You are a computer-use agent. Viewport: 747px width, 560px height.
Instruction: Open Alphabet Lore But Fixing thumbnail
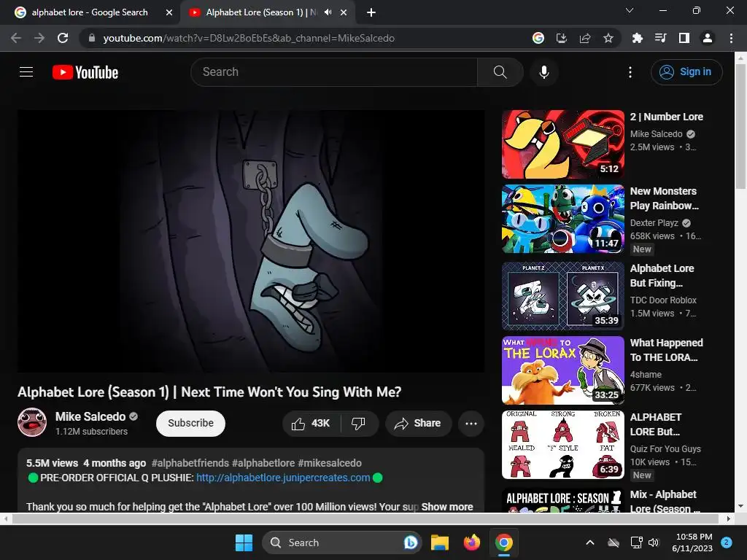tap(562, 296)
